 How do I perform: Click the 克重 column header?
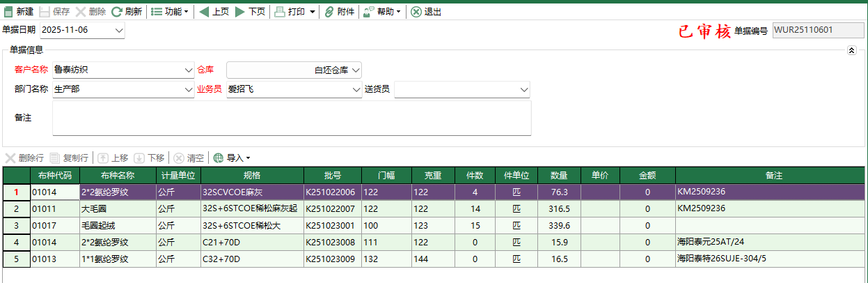[433, 175]
